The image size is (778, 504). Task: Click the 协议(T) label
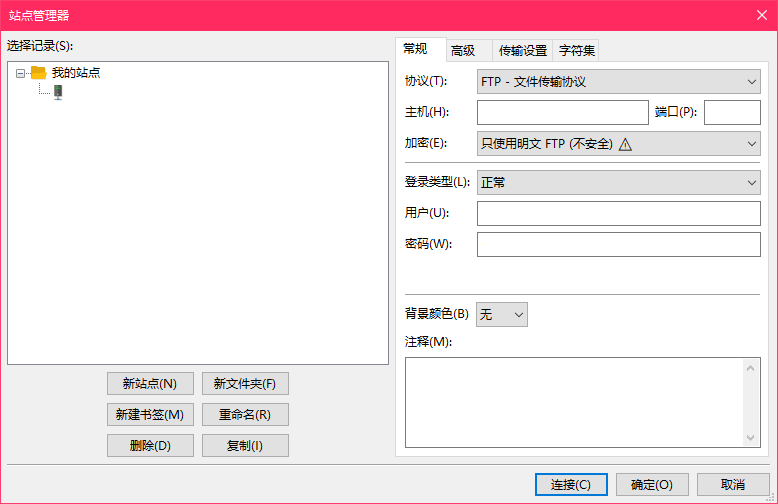coord(426,81)
